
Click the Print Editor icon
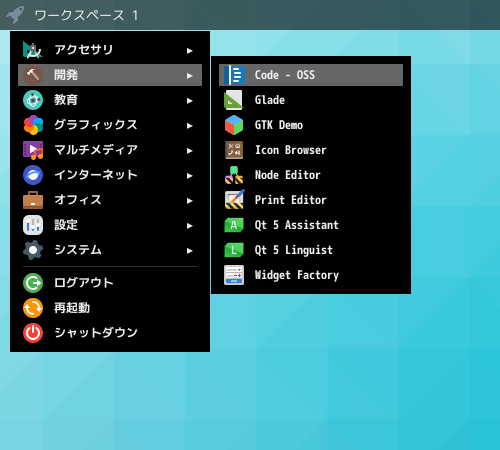(x=234, y=200)
